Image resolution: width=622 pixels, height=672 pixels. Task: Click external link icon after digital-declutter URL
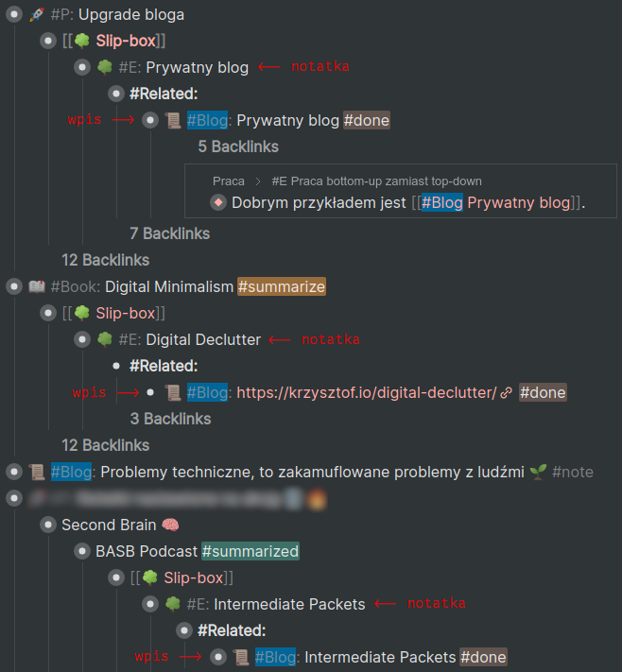506,392
